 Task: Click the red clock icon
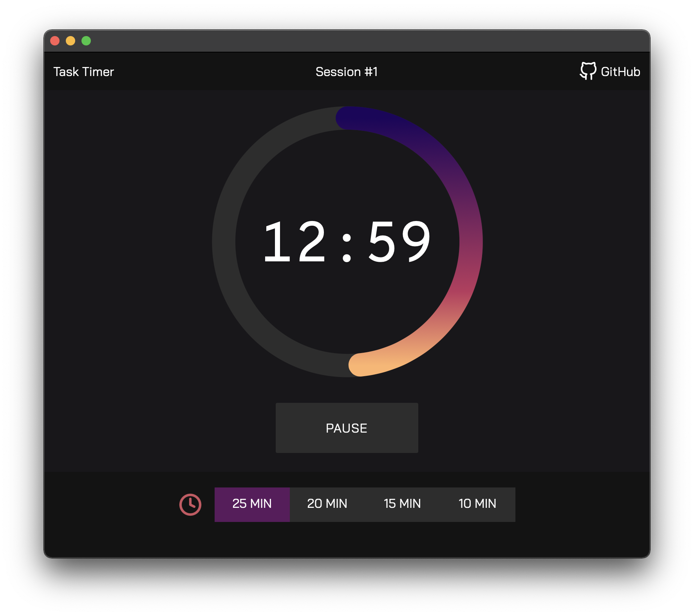(x=190, y=504)
